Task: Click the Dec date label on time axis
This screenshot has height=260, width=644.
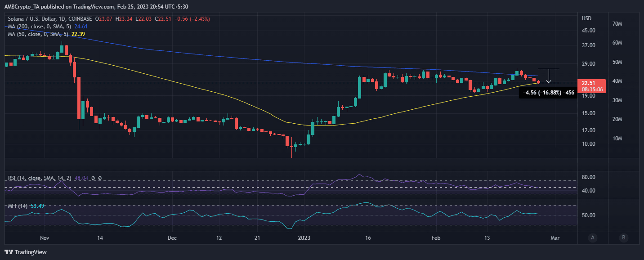Action: click(173, 238)
